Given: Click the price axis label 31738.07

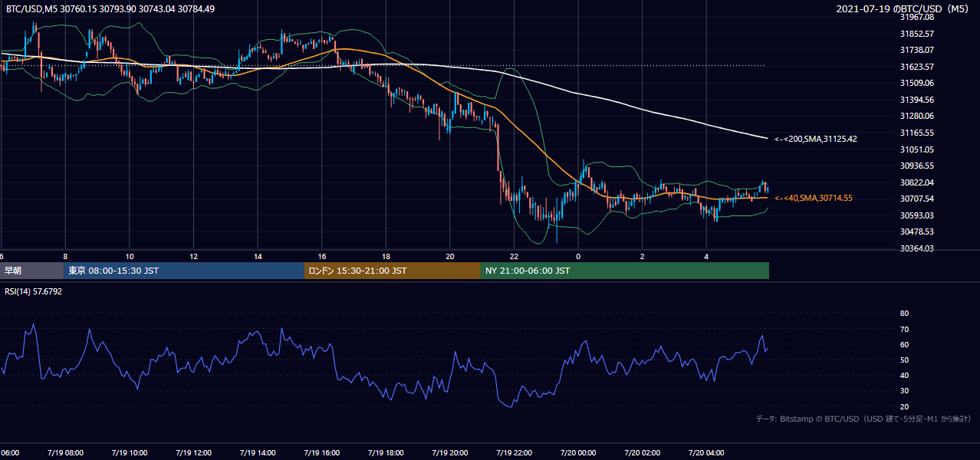Looking at the screenshot, I should pyautogui.click(x=918, y=50).
